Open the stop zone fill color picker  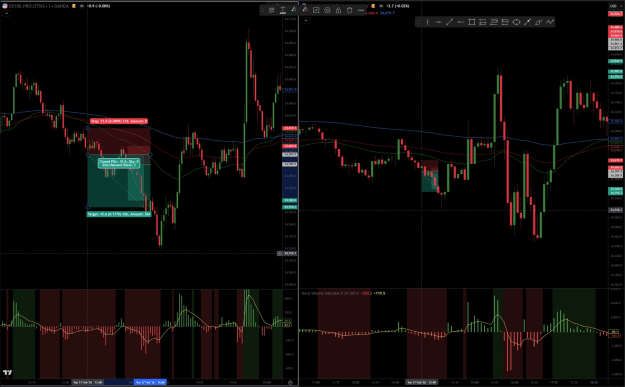pos(305,10)
